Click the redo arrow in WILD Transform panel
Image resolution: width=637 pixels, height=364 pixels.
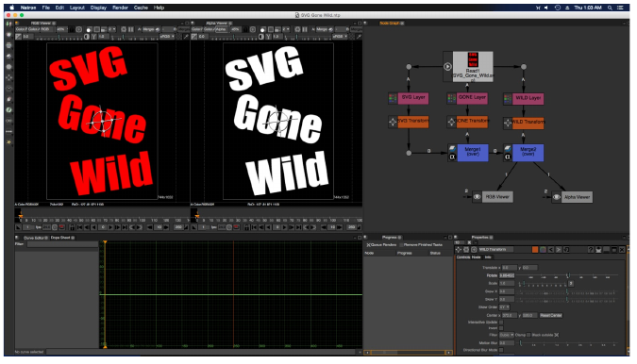coord(558,250)
